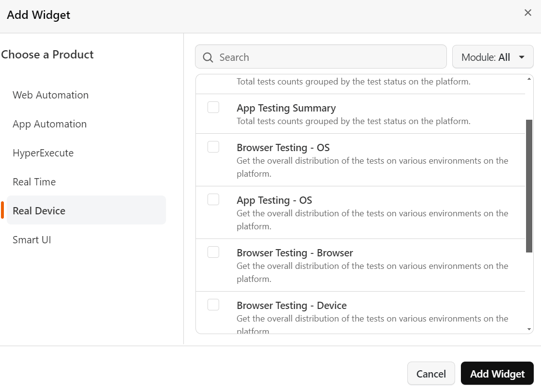Screen dimensions: 541x392
Task: Enable the App Testing - OS widget checkbox
Action: pos(213,199)
